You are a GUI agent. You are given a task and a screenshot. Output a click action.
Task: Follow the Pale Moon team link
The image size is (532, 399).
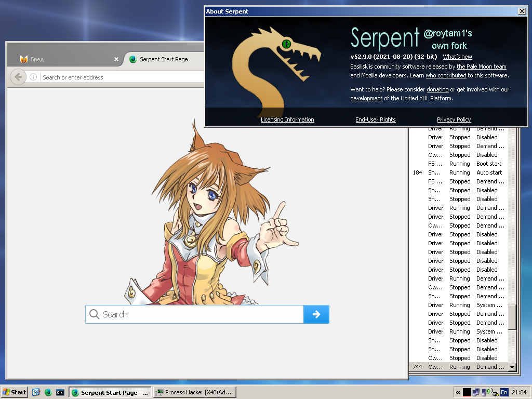pos(482,66)
